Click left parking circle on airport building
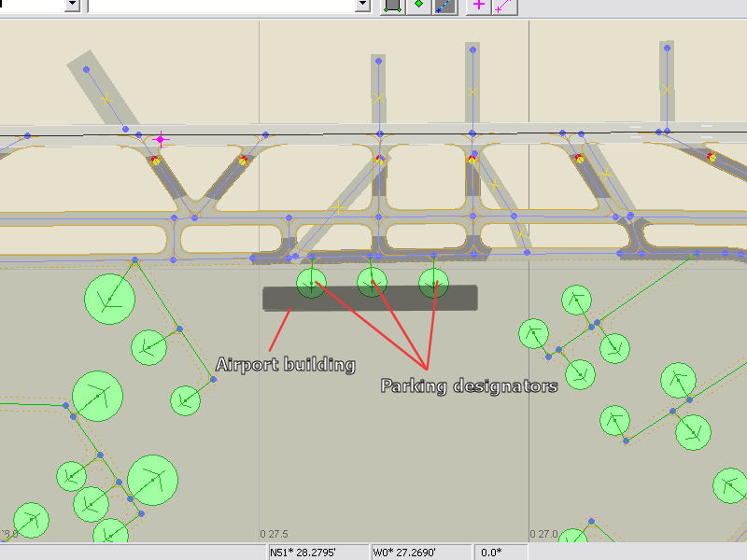This screenshot has width=747, height=560. 311,282
